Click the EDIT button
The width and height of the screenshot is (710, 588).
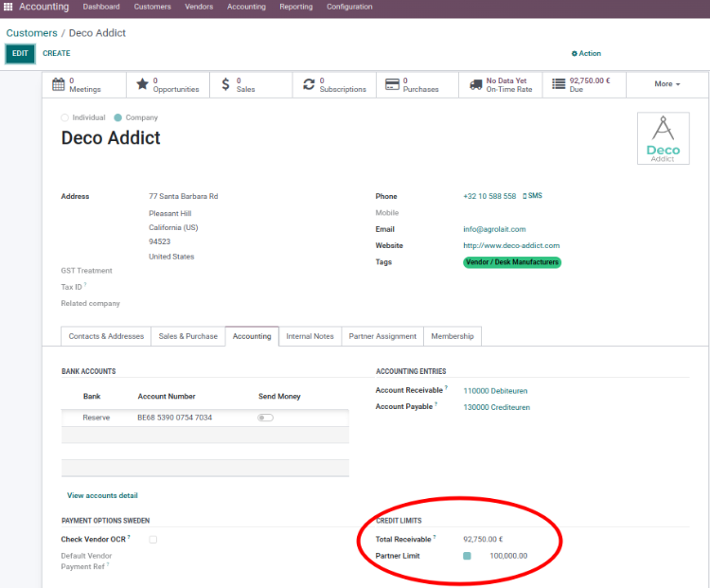pyautogui.click(x=21, y=53)
